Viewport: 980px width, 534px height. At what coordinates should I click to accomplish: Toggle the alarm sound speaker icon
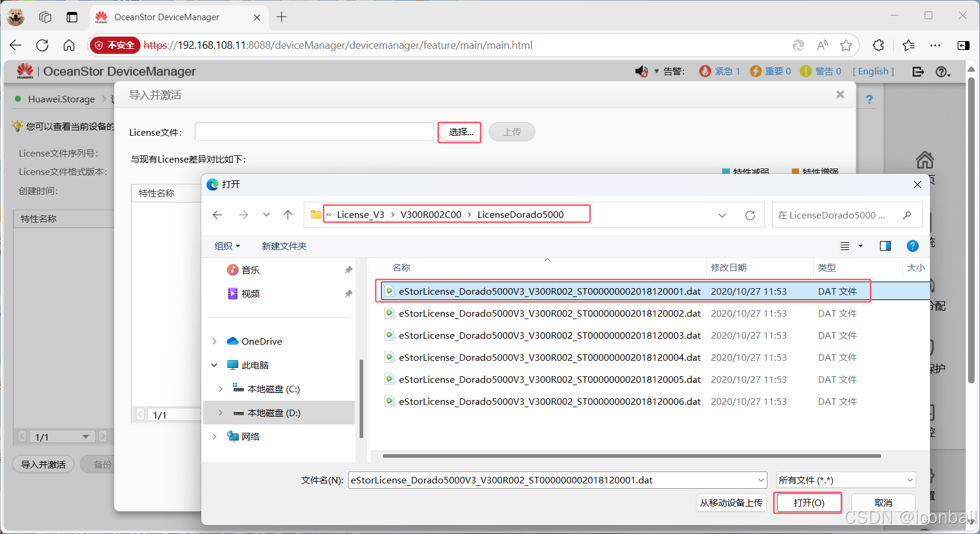(x=641, y=71)
